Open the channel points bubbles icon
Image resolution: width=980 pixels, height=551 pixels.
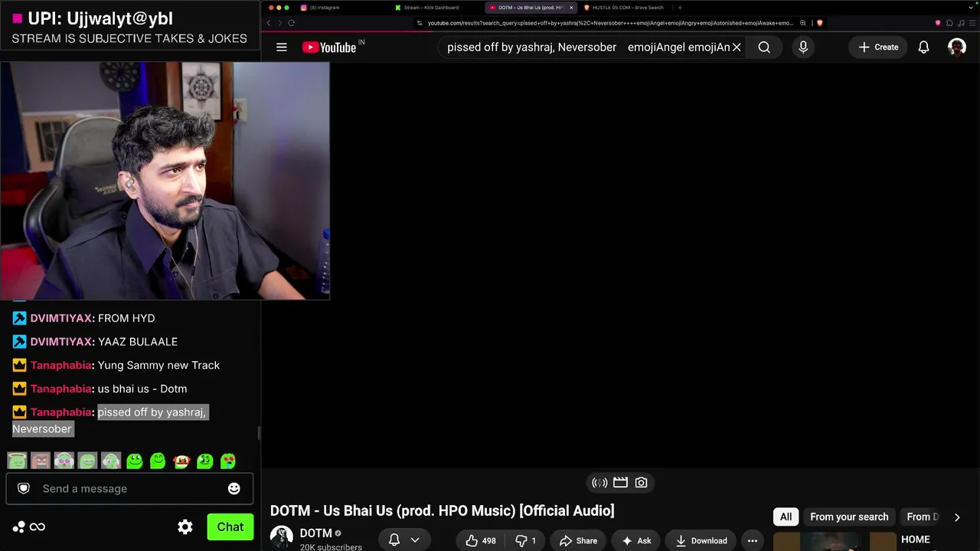pyautogui.click(x=19, y=527)
